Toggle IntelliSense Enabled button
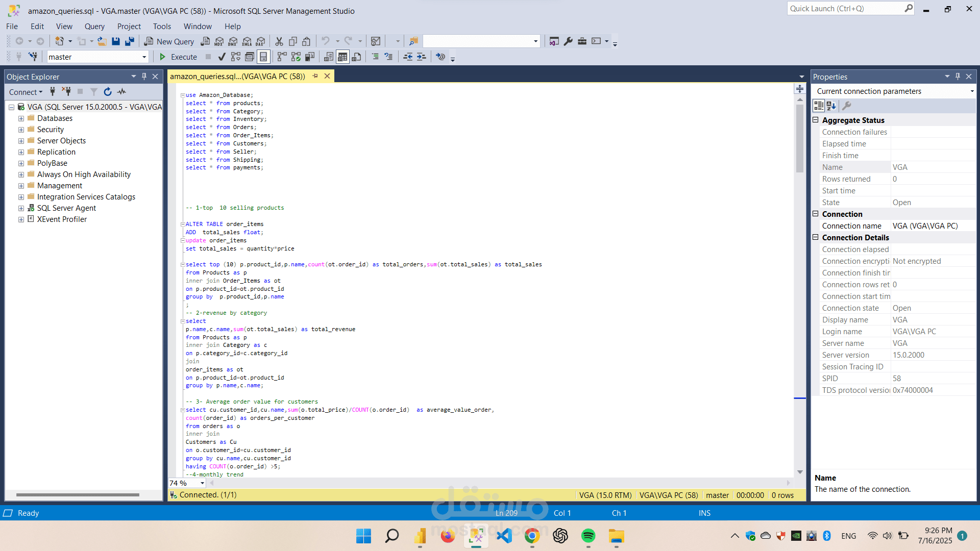 [x=263, y=57]
